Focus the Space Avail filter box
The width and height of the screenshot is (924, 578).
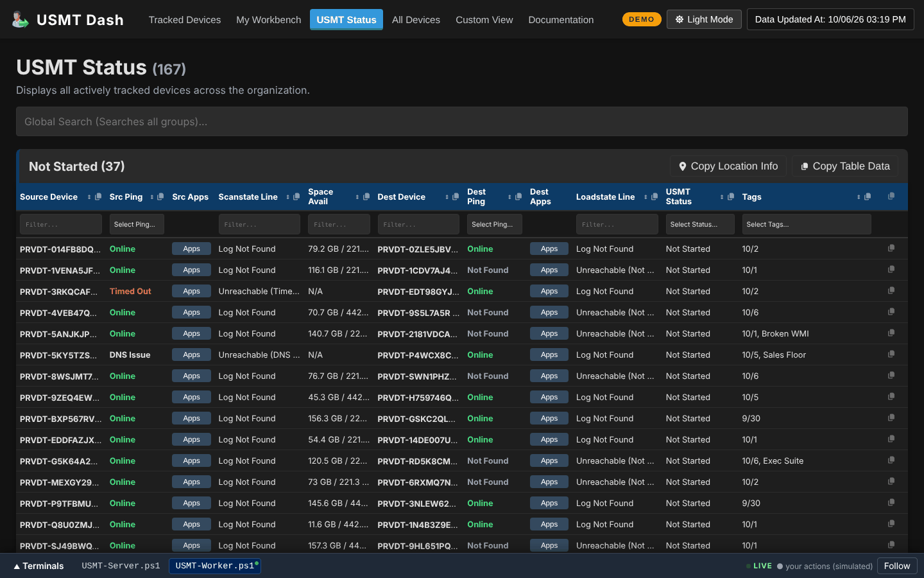[x=339, y=224]
